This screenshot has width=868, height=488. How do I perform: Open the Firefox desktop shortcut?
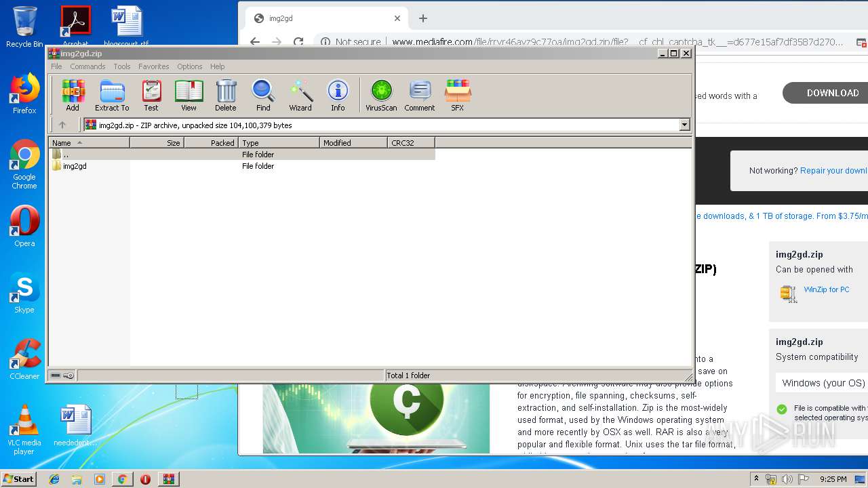[x=24, y=94]
